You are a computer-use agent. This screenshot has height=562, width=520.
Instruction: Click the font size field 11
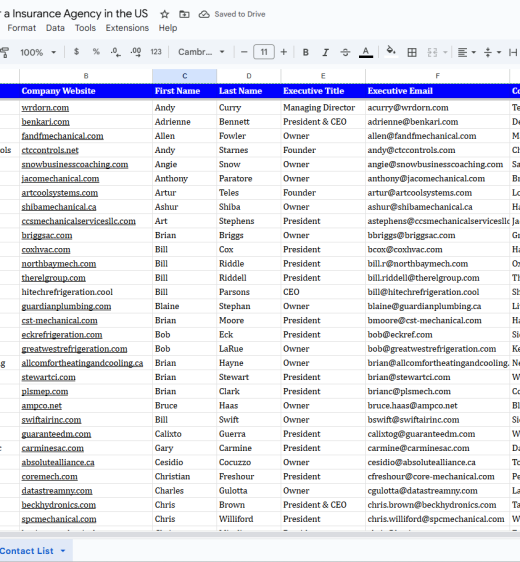pos(264,52)
